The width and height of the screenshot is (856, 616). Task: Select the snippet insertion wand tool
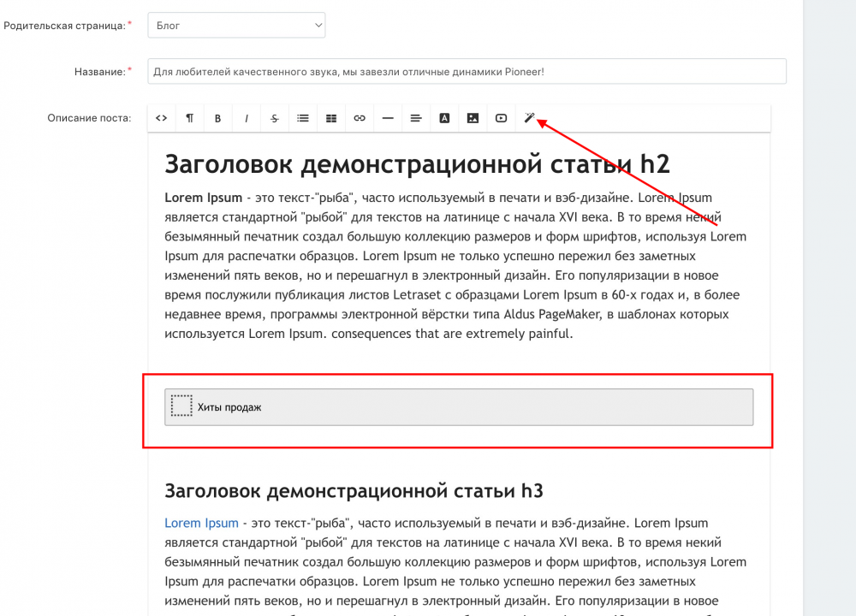click(530, 118)
